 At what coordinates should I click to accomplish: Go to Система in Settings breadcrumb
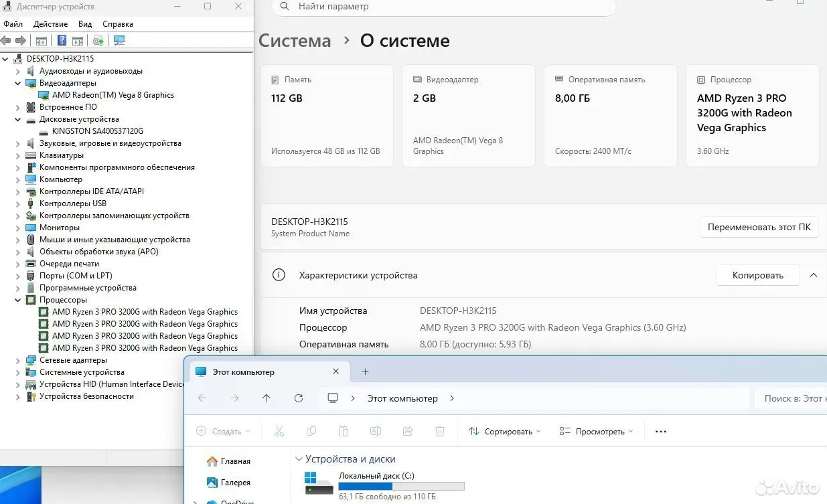pyautogui.click(x=295, y=41)
